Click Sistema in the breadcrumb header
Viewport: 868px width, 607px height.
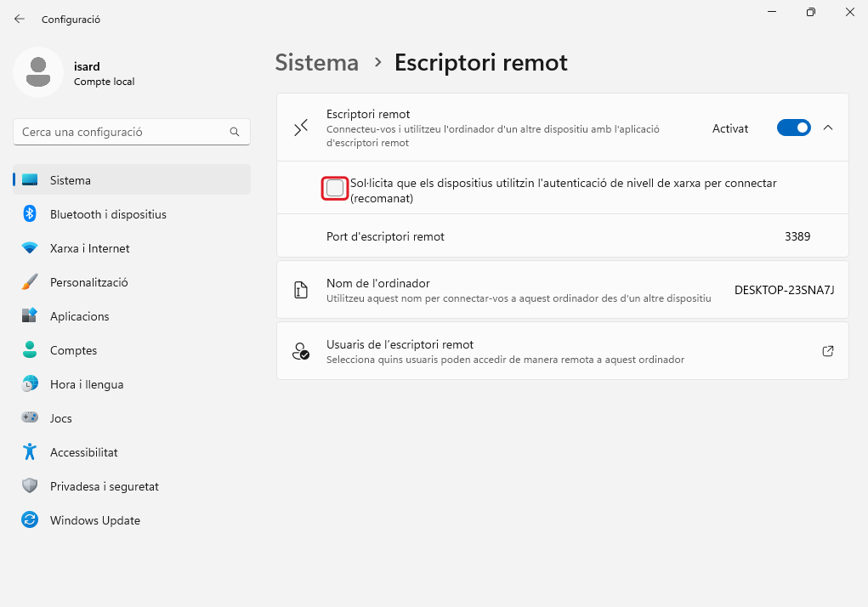316,63
